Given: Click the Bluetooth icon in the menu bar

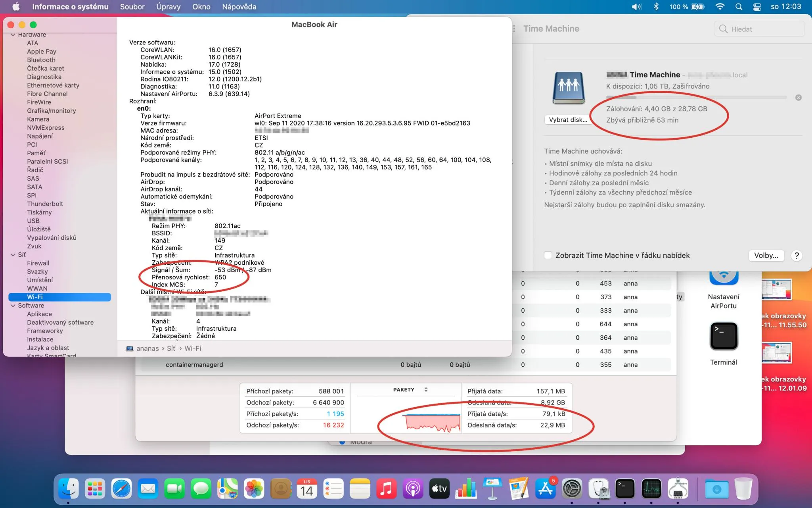Looking at the screenshot, I should click(x=656, y=7).
